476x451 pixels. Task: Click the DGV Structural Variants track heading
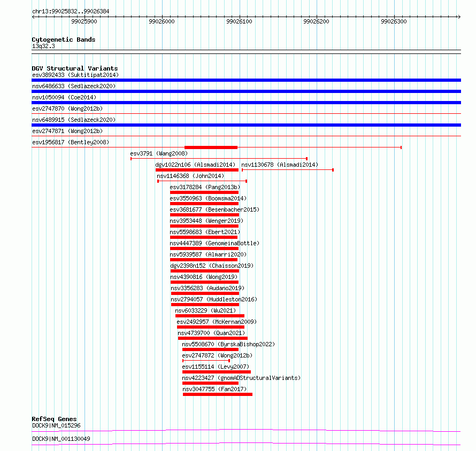[x=75, y=68]
